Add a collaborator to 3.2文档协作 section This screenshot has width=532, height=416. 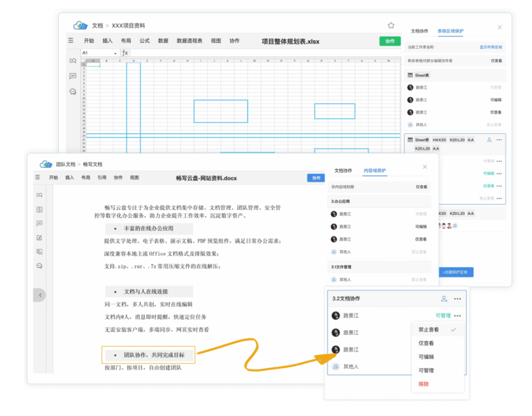pyautogui.click(x=444, y=299)
